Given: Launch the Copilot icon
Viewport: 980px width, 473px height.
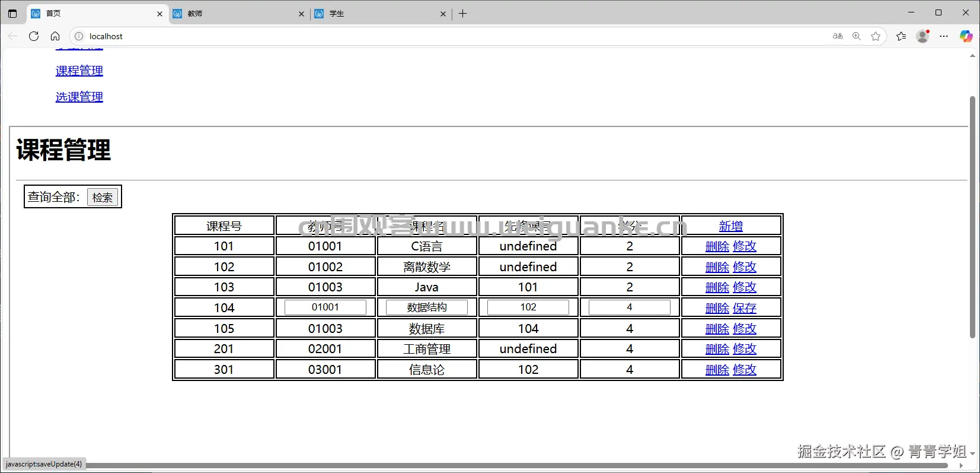Looking at the screenshot, I should [x=966, y=36].
